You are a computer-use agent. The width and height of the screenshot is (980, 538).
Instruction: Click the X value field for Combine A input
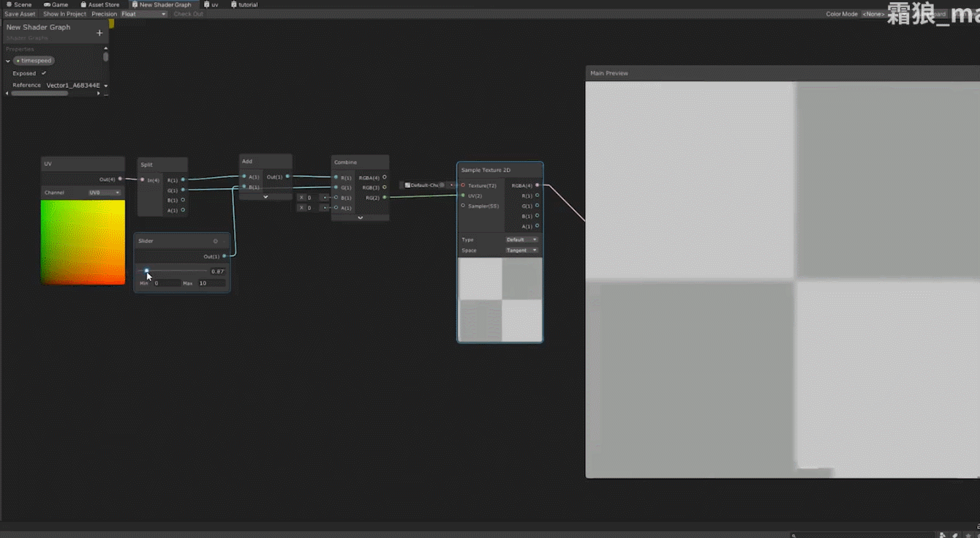tap(313, 208)
